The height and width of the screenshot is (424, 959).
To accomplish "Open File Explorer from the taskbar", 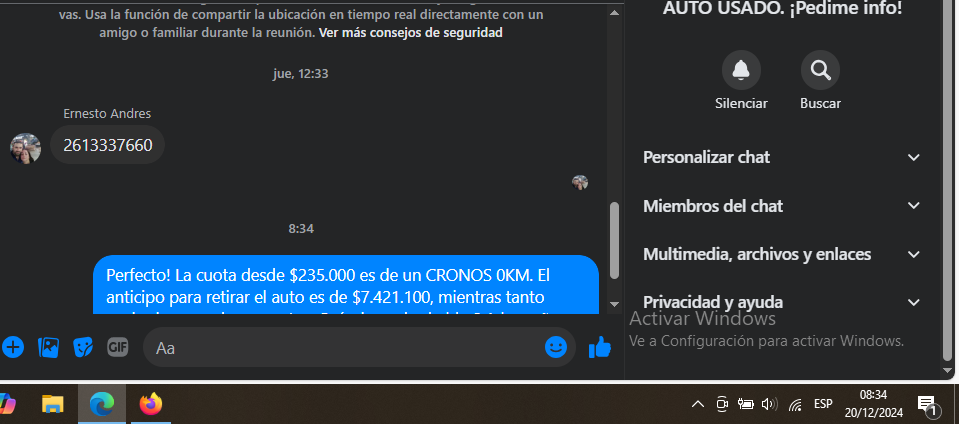I will [x=53, y=404].
